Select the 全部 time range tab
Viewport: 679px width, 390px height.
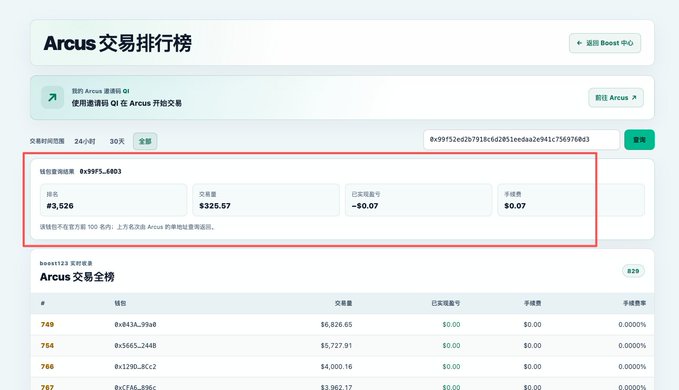(145, 141)
